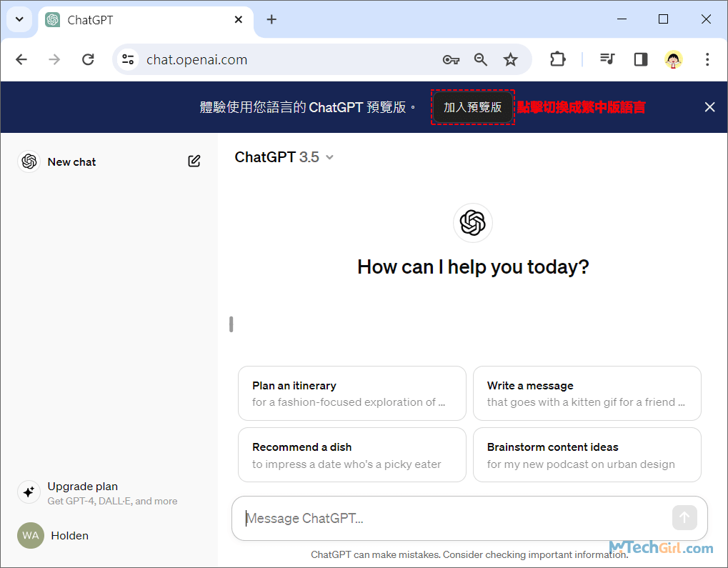The height and width of the screenshot is (568, 728).
Task: Open the password key icon in address bar
Action: click(x=451, y=59)
